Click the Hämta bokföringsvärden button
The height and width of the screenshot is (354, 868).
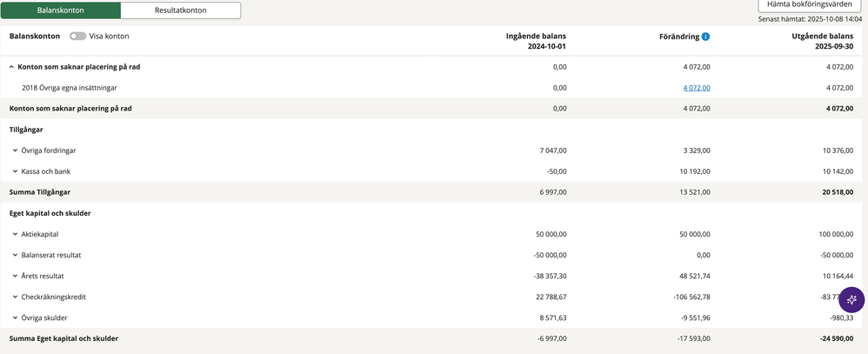pyautogui.click(x=809, y=5)
